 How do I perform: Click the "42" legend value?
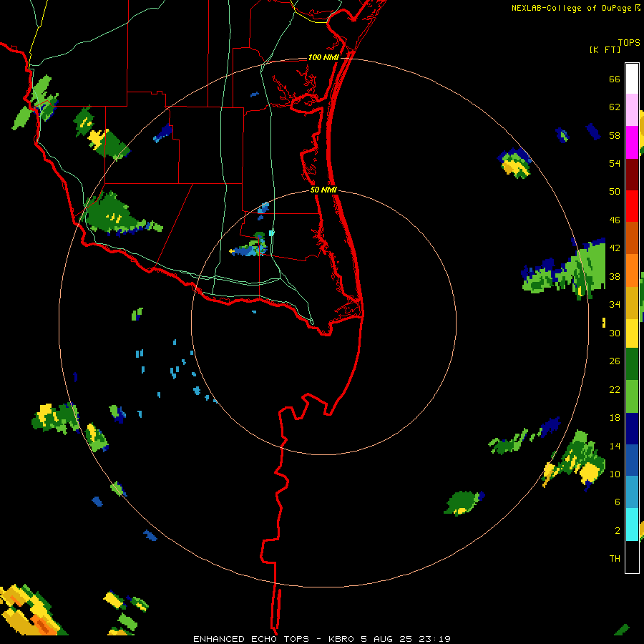tap(615, 248)
